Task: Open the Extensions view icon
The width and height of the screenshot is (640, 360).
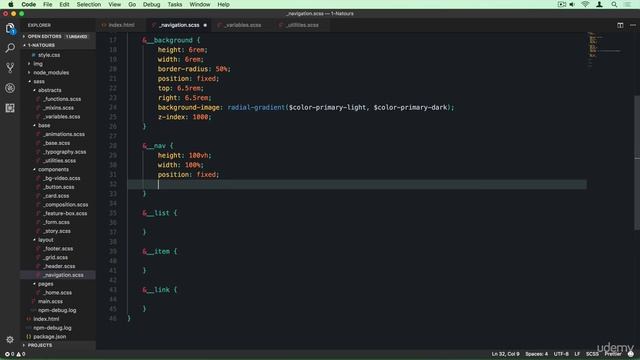Action: [10, 108]
